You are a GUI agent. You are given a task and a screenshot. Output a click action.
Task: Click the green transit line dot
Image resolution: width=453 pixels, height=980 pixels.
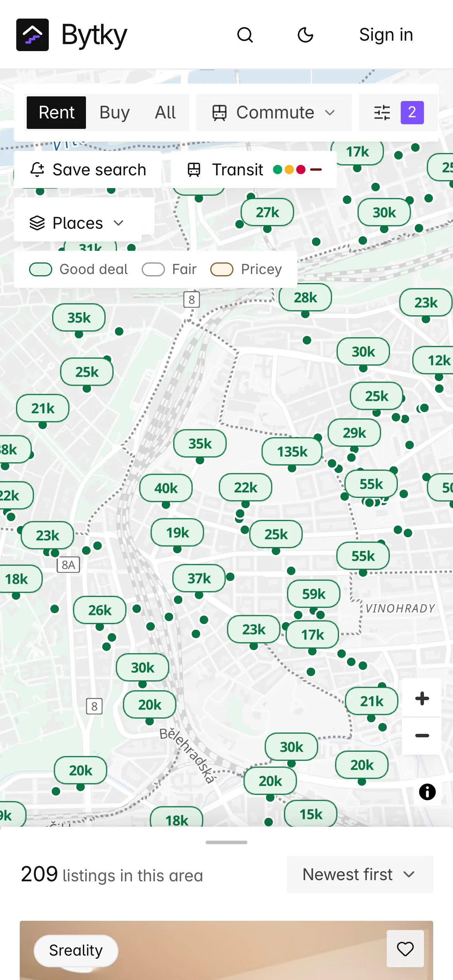click(x=278, y=170)
